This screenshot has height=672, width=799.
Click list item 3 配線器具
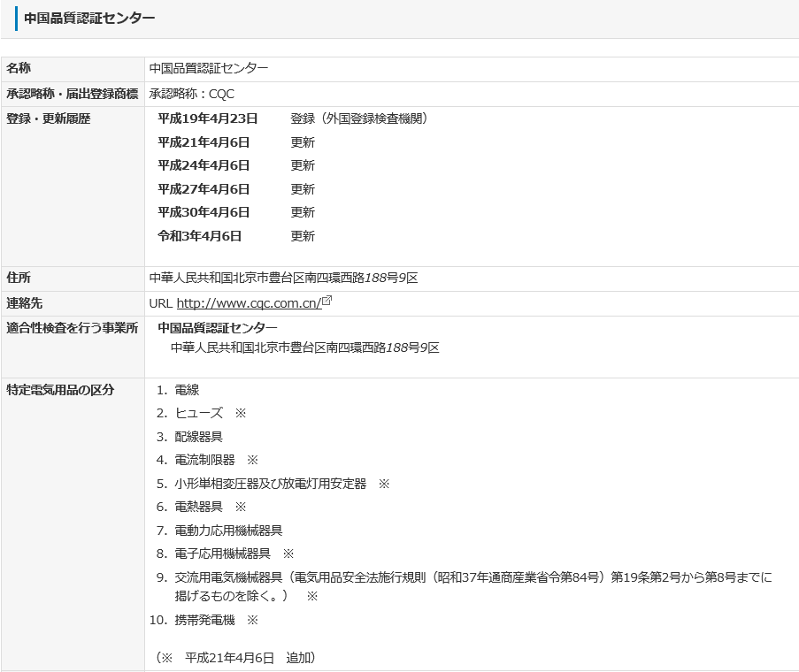click(x=198, y=437)
